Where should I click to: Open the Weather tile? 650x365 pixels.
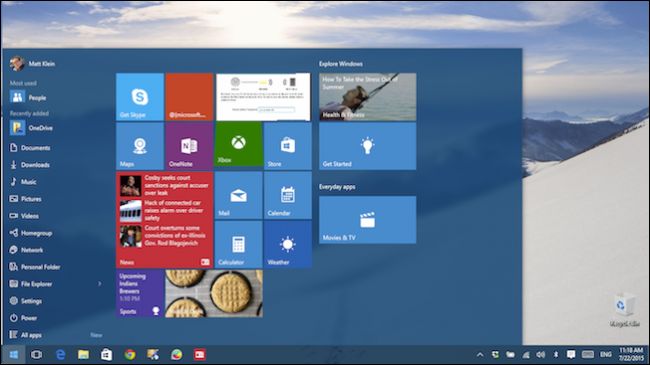pos(288,244)
